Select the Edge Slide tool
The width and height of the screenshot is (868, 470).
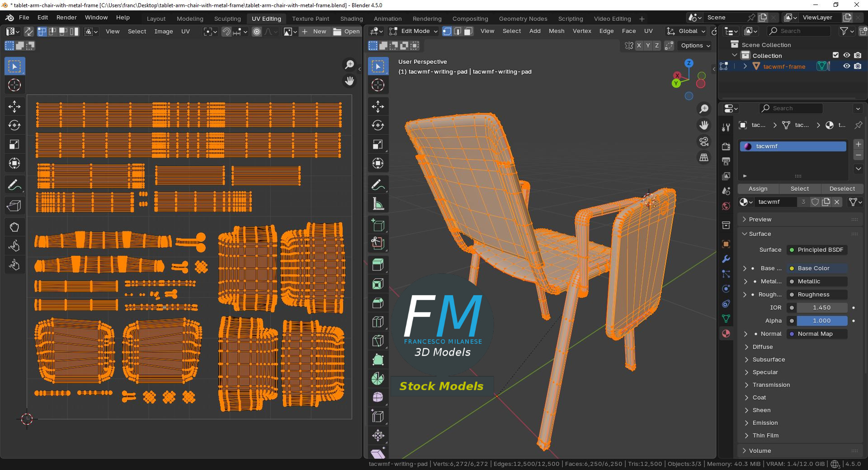click(x=378, y=417)
